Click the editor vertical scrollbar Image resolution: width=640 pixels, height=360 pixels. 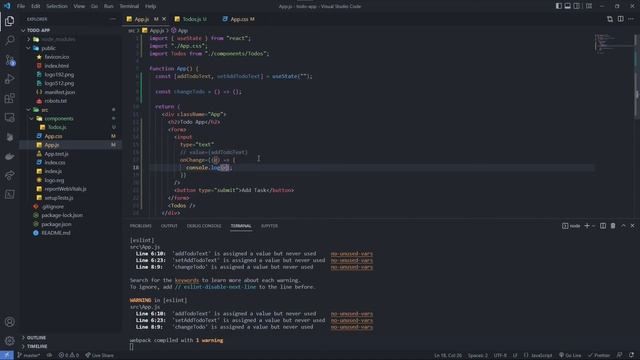(x=637, y=76)
